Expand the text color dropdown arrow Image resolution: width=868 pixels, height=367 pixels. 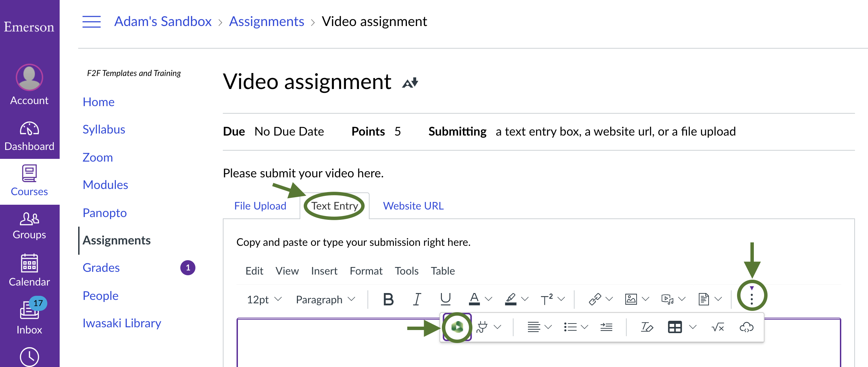(x=488, y=299)
